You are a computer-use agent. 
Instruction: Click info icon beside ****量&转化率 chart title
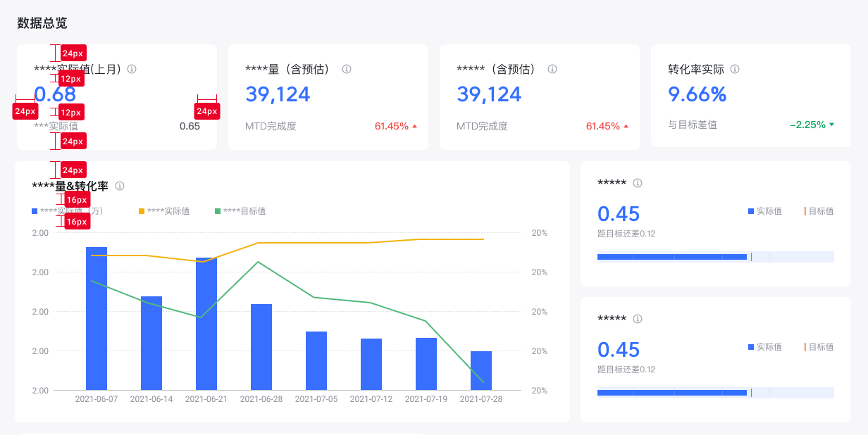click(120, 186)
